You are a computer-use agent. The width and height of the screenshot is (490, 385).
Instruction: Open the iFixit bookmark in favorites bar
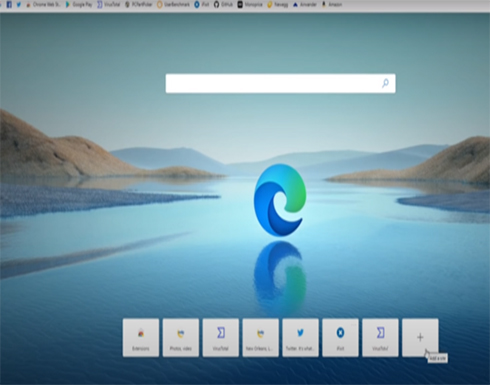(x=202, y=4)
